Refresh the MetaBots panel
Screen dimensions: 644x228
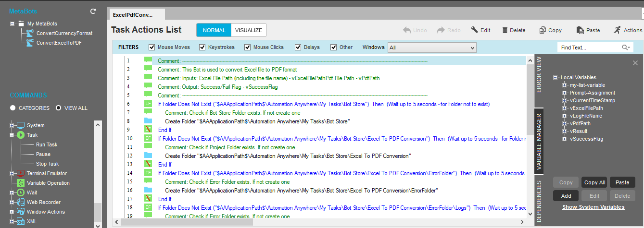click(93, 11)
